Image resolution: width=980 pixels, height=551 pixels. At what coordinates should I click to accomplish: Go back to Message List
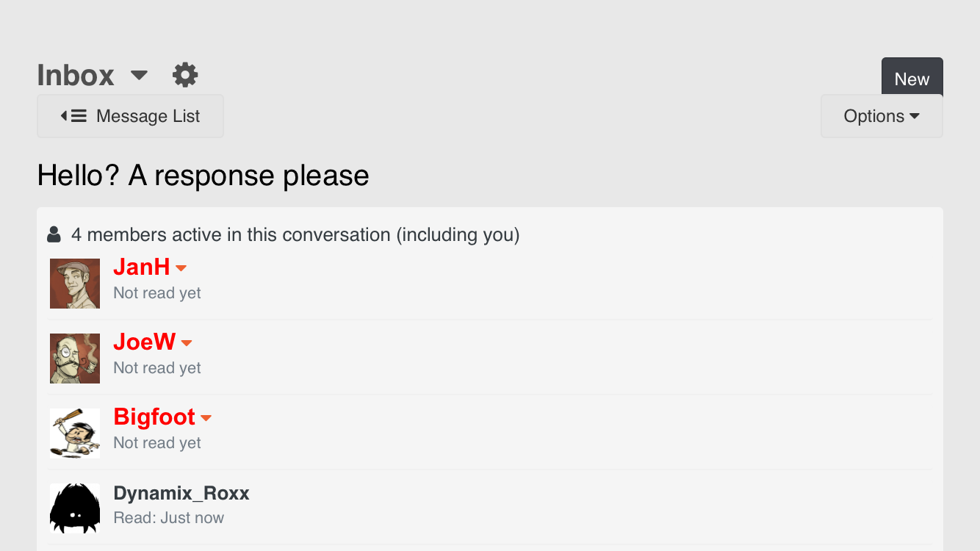point(130,116)
